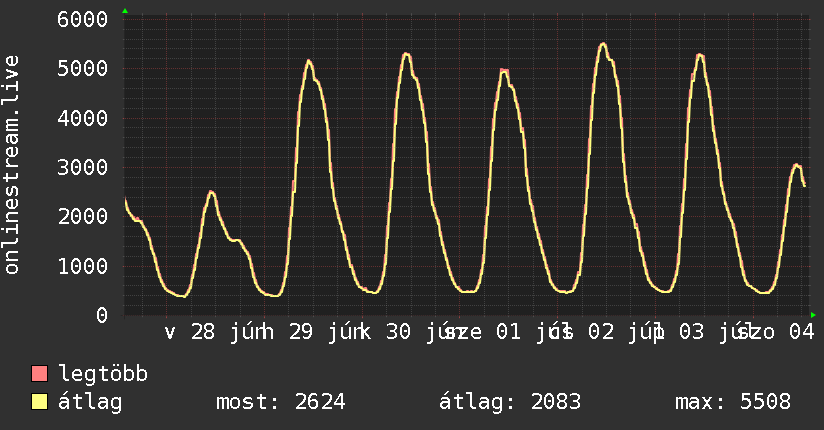824x430 pixels.
Task: Click the 'max: 5508' statistic
Action: [x=733, y=402]
